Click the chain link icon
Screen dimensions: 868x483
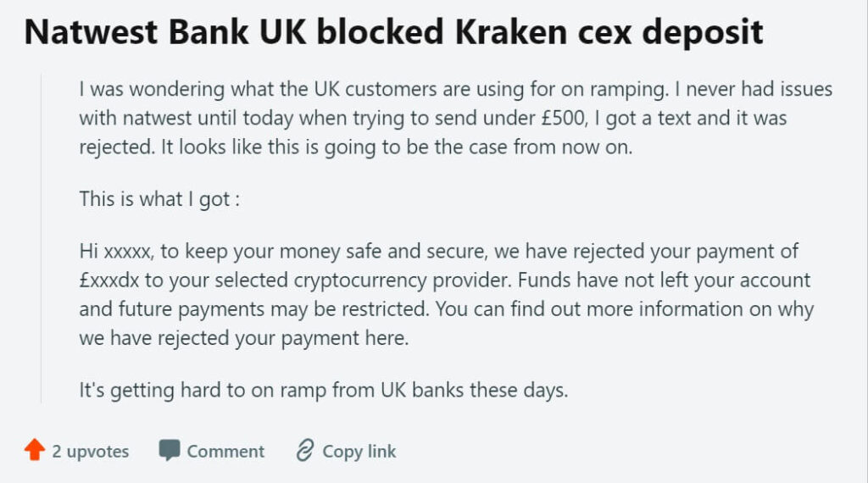(304, 451)
